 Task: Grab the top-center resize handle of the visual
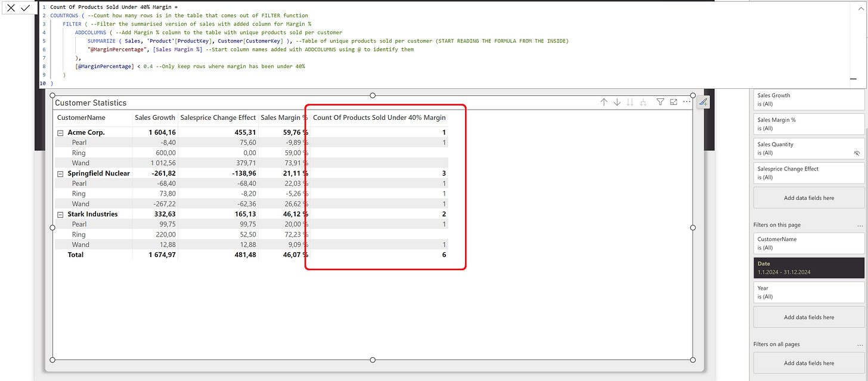[373, 95]
